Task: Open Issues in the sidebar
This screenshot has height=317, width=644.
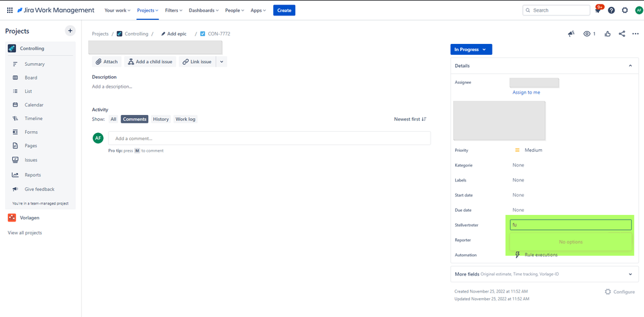Action: coord(41,160)
